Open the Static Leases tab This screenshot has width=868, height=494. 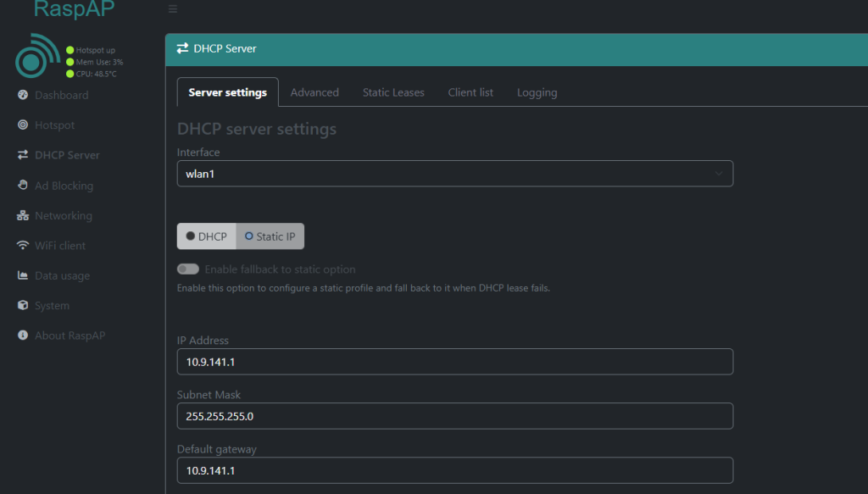point(393,92)
